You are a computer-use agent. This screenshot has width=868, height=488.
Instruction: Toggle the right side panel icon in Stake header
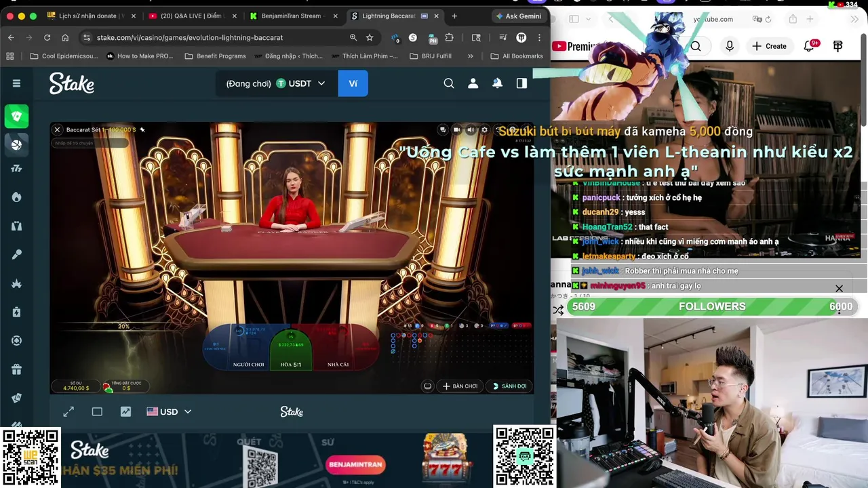521,83
